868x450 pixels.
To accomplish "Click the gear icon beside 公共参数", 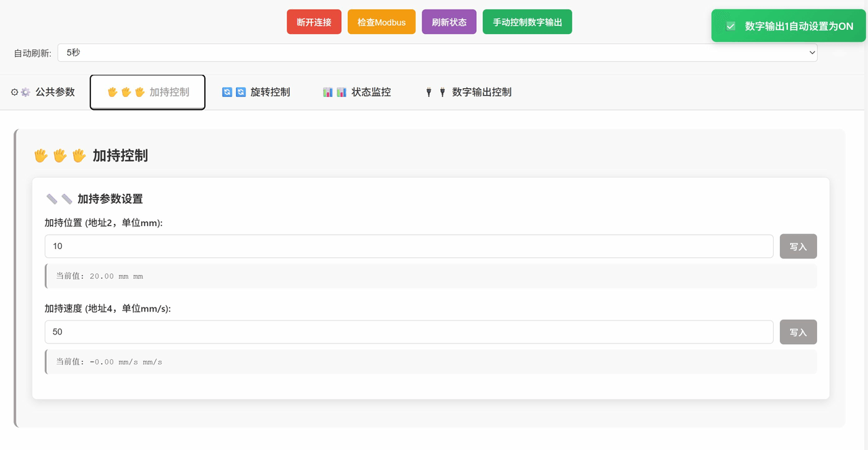I will (x=25, y=92).
